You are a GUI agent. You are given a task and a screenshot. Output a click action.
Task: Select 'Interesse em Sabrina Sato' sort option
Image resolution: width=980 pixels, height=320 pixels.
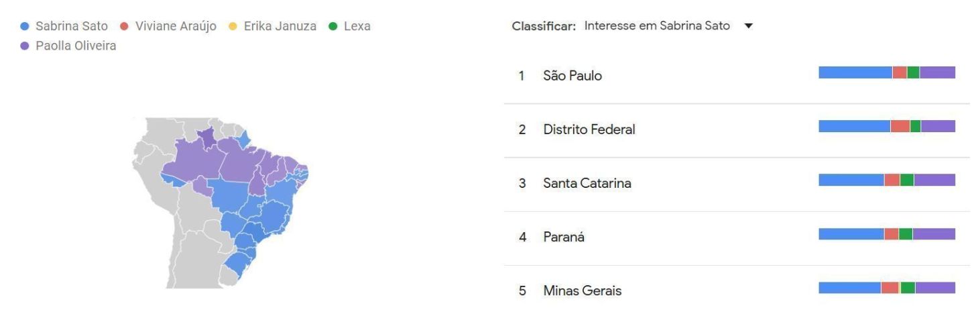657,26
